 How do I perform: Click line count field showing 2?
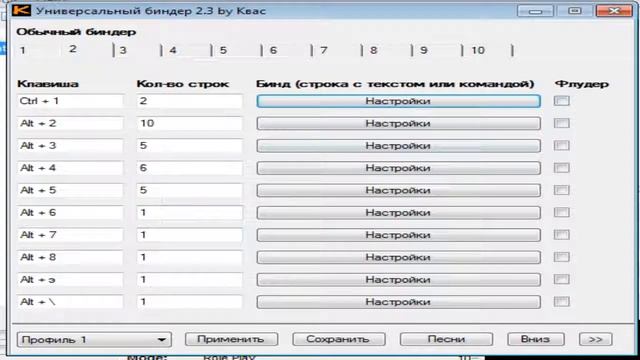click(x=189, y=101)
